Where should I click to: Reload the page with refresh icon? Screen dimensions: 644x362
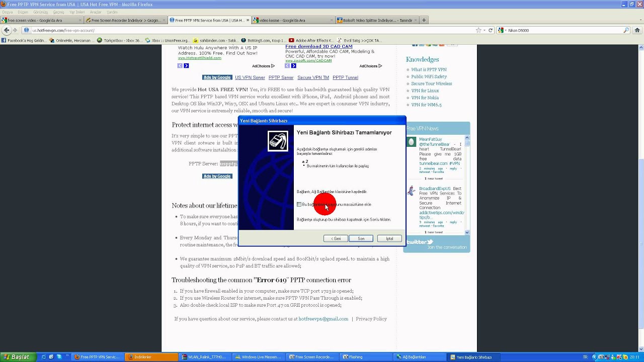point(490,30)
